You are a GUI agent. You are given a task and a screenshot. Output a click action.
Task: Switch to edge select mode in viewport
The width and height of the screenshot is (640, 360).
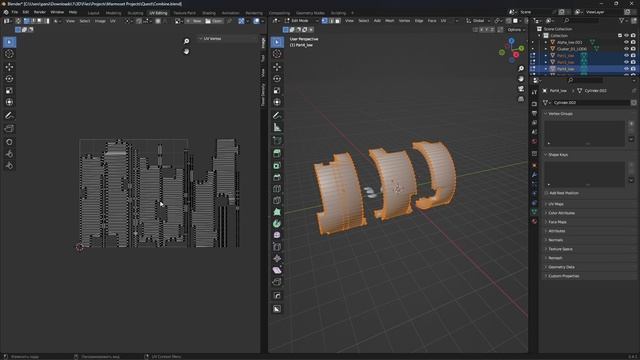(331, 20)
